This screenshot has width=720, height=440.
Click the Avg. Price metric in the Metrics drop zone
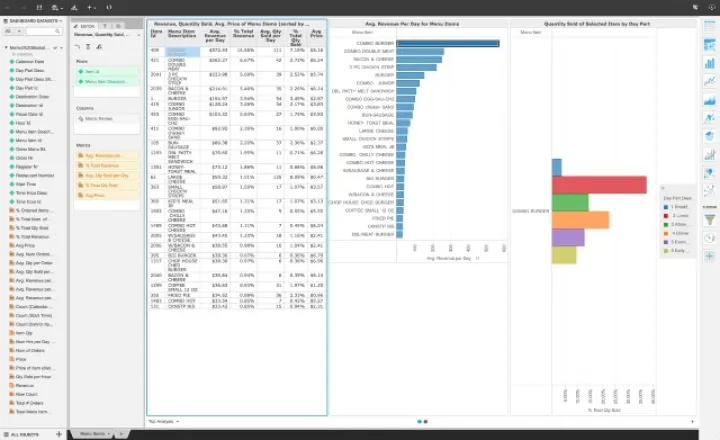95,195
